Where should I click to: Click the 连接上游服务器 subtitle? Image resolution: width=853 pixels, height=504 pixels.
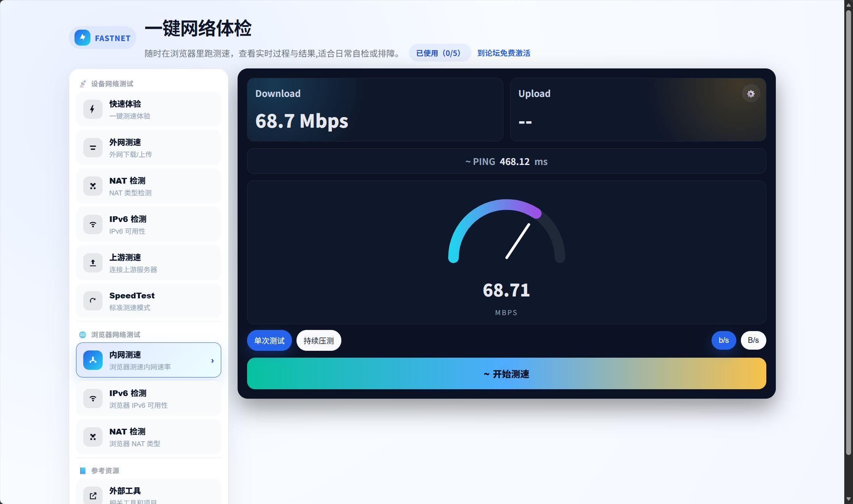pos(133,270)
